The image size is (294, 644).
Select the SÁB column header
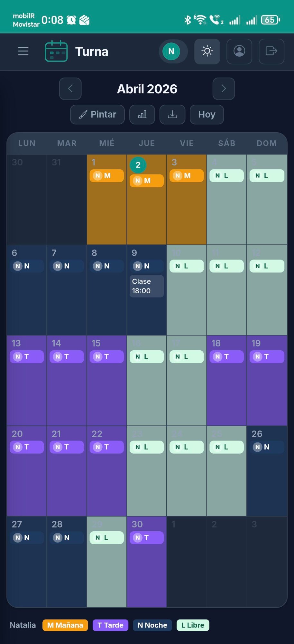click(226, 143)
